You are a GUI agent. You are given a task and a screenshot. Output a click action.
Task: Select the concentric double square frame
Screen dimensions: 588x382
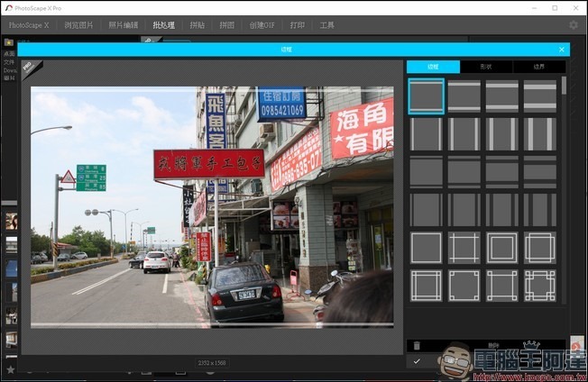(x=501, y=248)
